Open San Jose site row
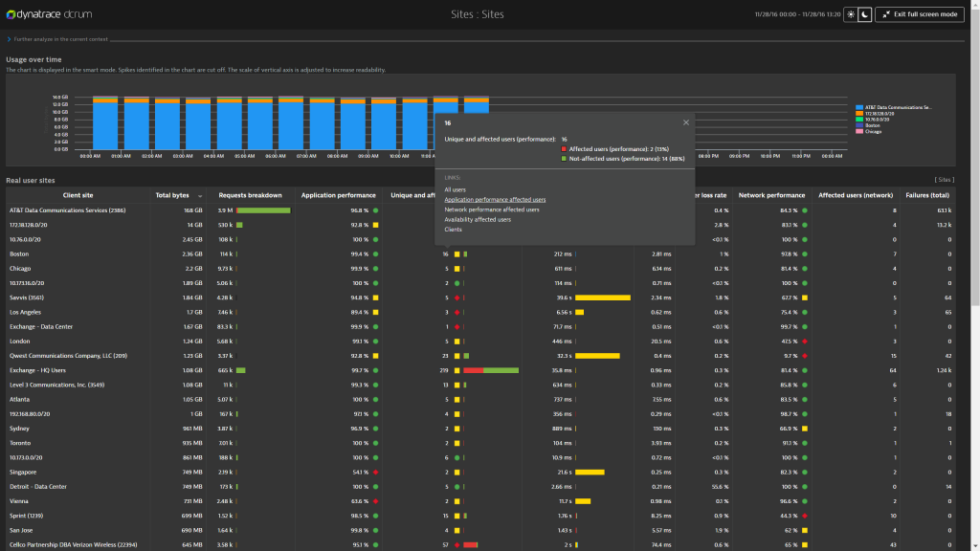Screen dimensions: 980x551 [21, 530]
